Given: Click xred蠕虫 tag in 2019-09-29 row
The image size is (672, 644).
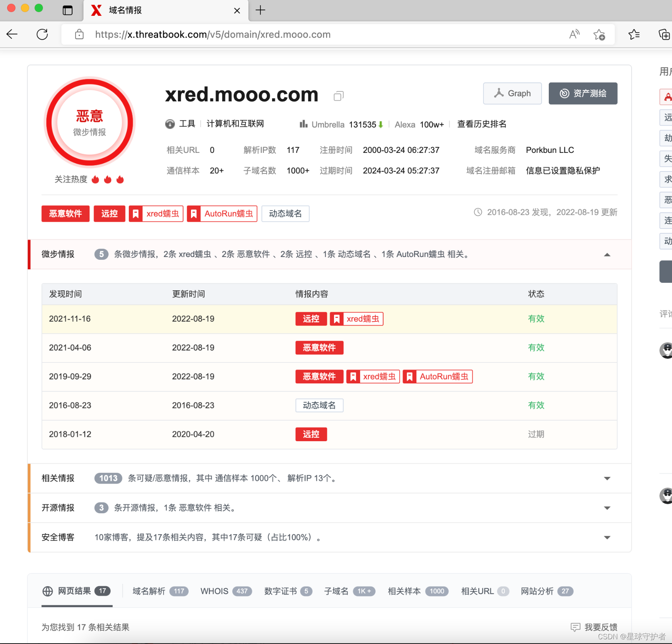Looking at the screenshot, I should [373, 377].
